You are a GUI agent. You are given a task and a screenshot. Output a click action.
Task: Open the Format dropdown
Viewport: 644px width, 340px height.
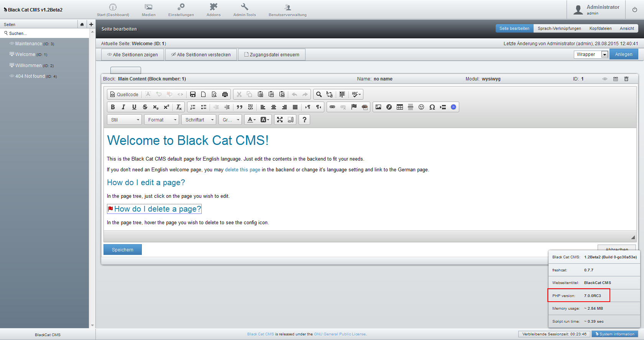point(162,120)
